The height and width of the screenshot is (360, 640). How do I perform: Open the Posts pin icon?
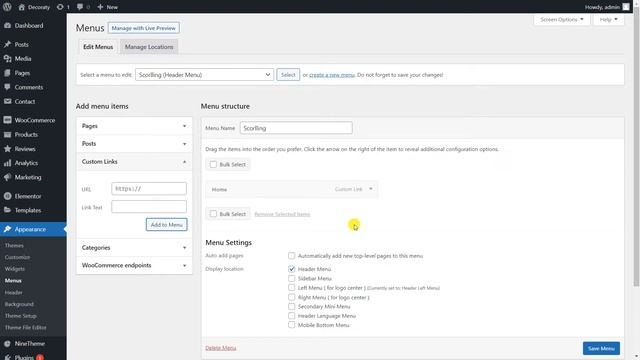point(7,44)
